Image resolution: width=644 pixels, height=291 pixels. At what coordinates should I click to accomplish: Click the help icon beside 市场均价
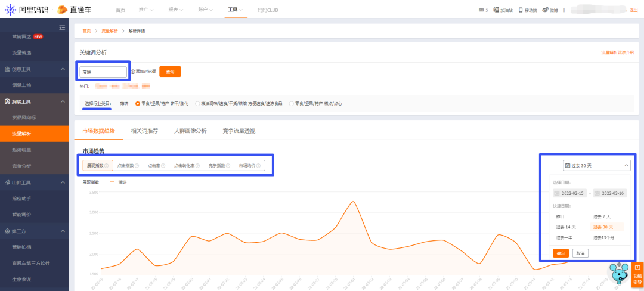pyautogui.click(x=258, y=166)
